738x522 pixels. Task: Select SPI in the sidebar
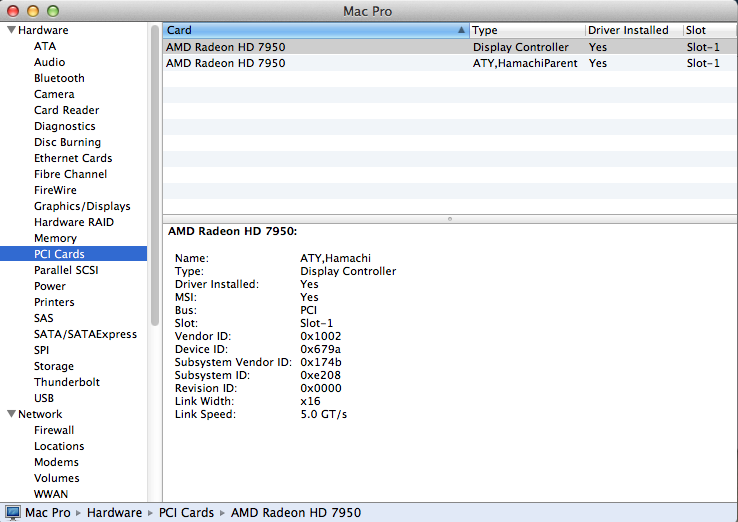pos(41,350)
